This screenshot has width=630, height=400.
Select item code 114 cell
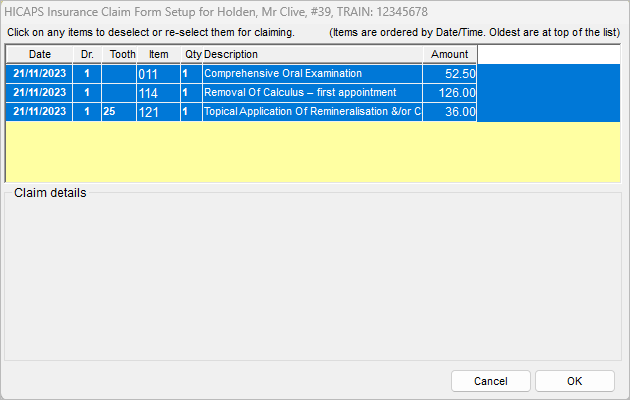158,92
